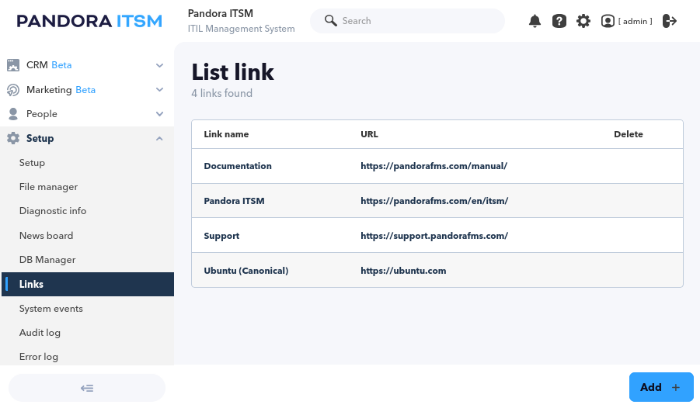Collapse the Setup menu chevron
Screen dimensions: 700x408
159,138
